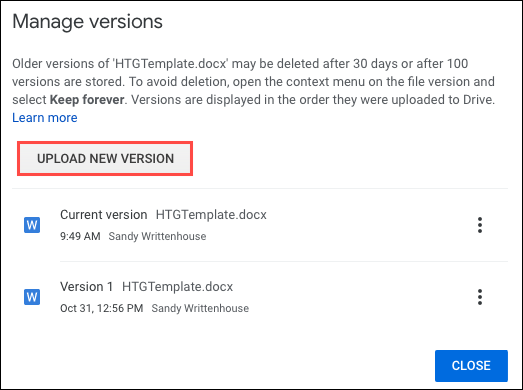Open the three-dot menu for Current version
Viewport: 523px width, 390px height.
[480, 225]
